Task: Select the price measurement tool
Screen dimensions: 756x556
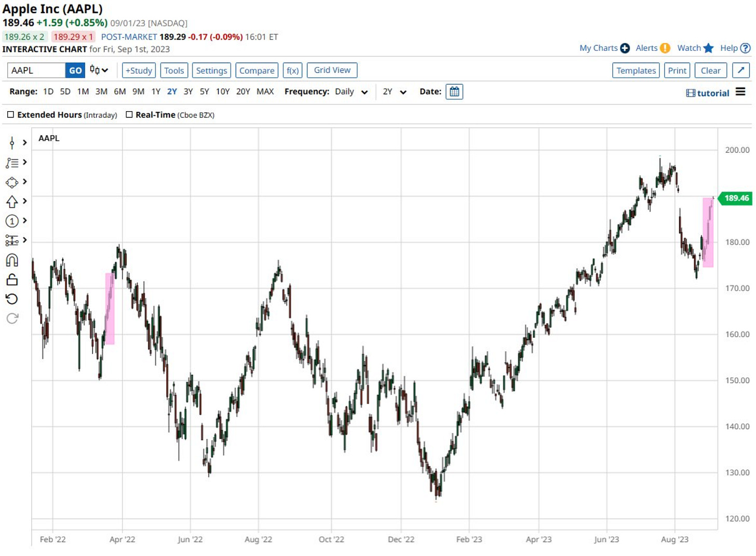Action: tap(12, 241)
